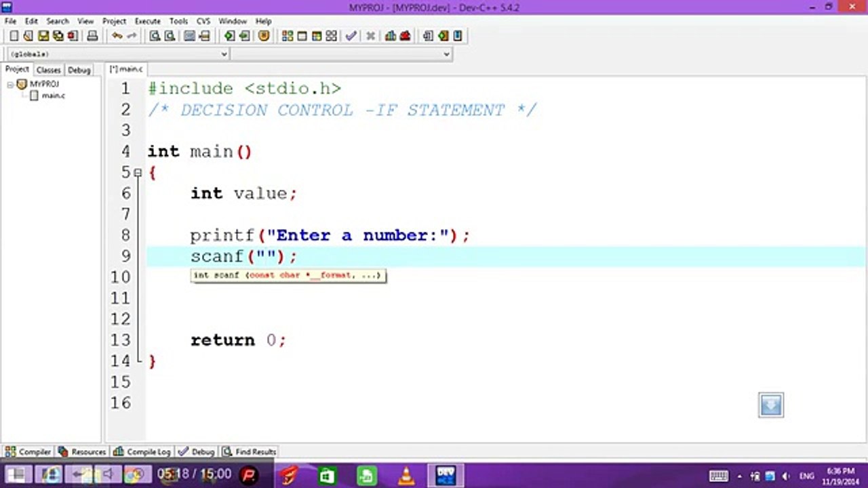Click the blue download arrow overlay button

(x=770, y=405)
